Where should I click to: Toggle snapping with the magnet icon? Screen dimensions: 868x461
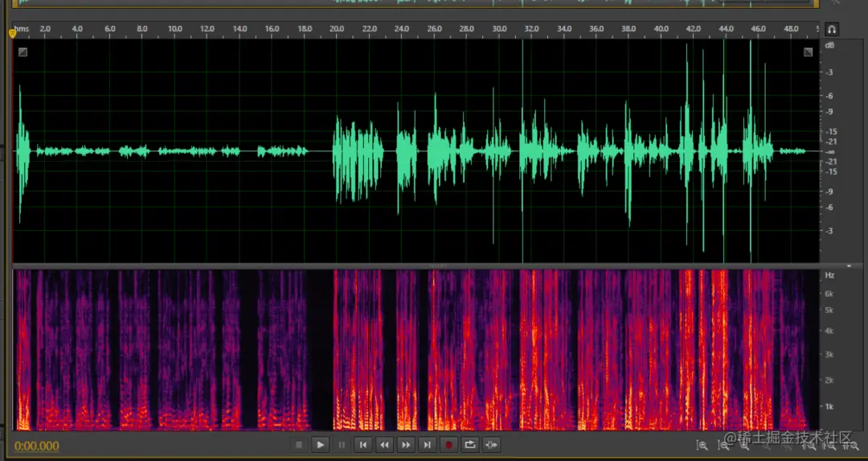pos(832,29)
